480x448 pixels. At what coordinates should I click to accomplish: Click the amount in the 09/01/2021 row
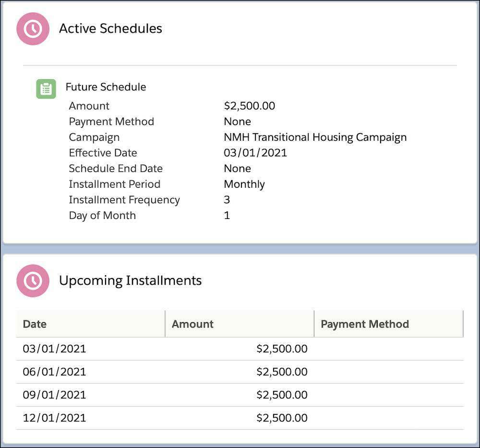(282, 395)
